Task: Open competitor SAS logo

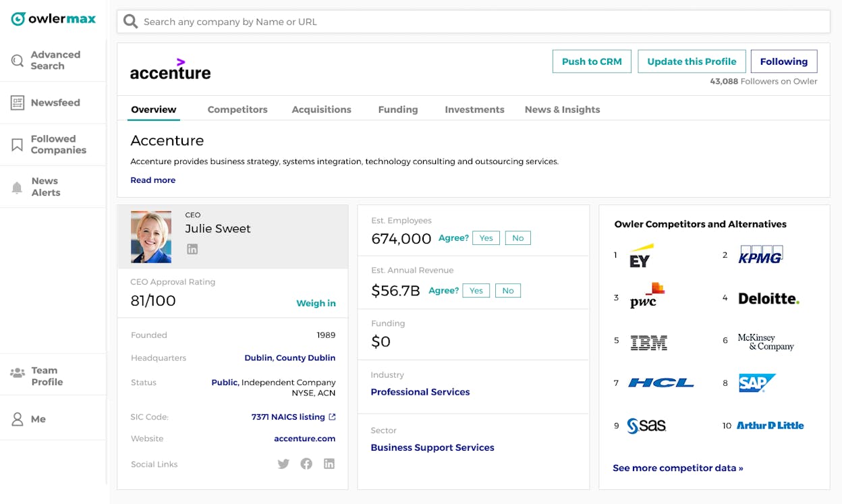Action: tap(646, 426)
